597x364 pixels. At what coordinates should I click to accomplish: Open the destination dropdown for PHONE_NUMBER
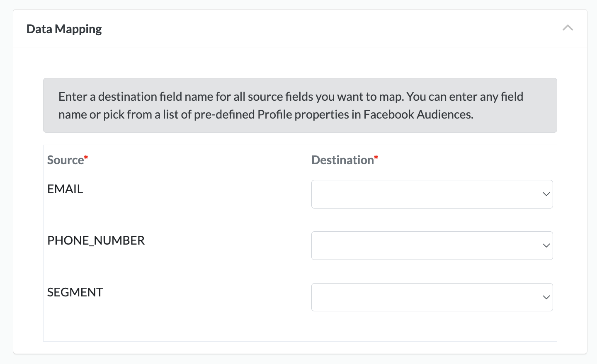pos(432,245)
